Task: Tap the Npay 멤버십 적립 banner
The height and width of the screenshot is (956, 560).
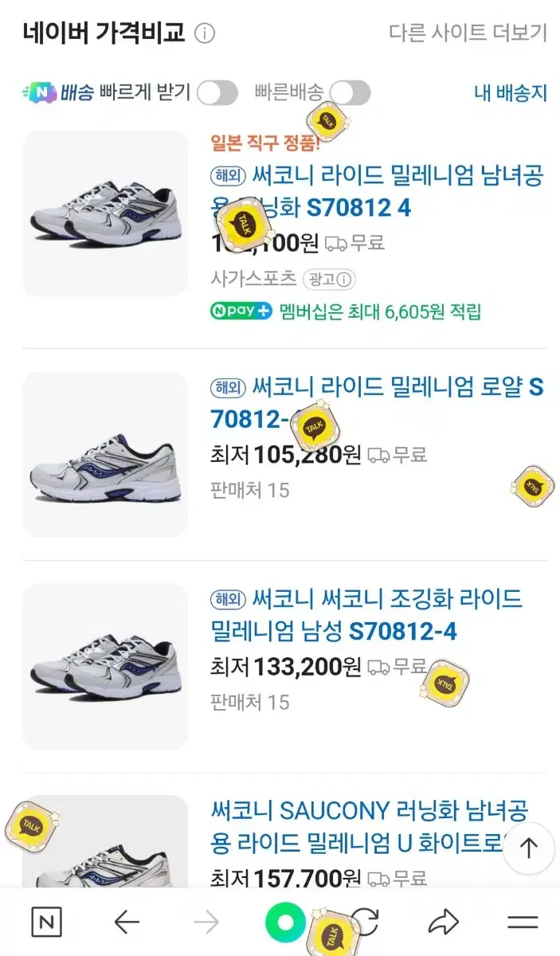Action: (x=346, y=311)
